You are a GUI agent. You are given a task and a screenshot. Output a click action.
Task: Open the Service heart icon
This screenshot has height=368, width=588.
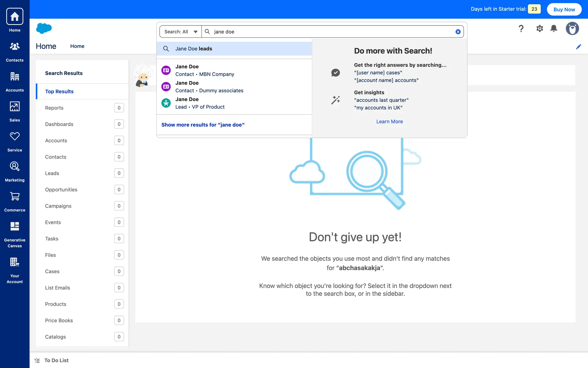click(x=15, y=136)
